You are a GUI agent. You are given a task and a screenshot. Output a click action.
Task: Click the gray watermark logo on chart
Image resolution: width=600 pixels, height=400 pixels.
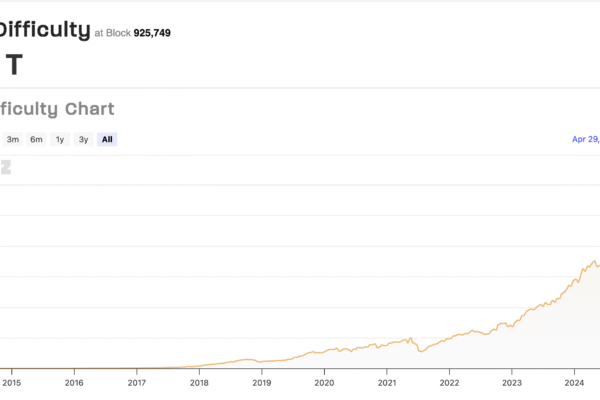pyautogui.click(x=6, y=167)
